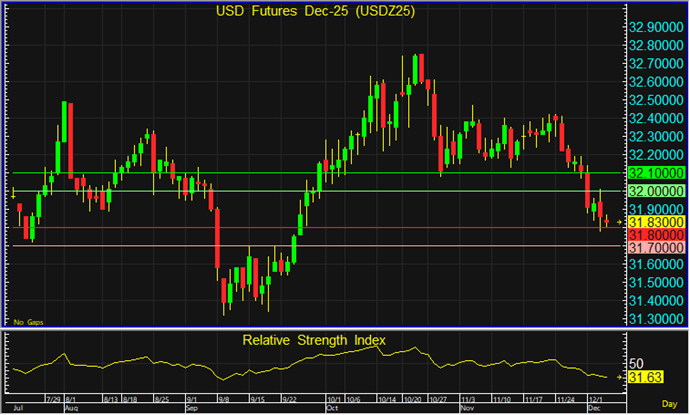Click the 'Oct' month marker on time axis
The image size is (690, 415).
point(333,409)
